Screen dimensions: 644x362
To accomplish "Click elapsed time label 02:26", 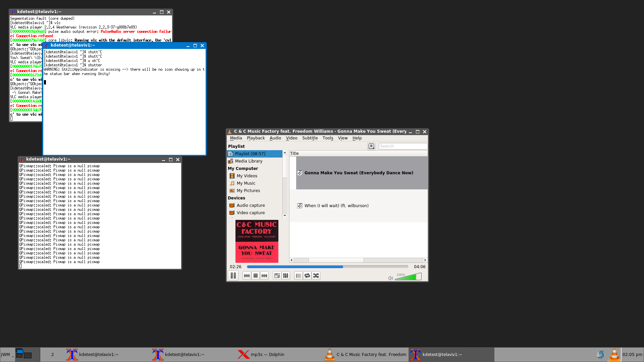I will pos(235,267).
